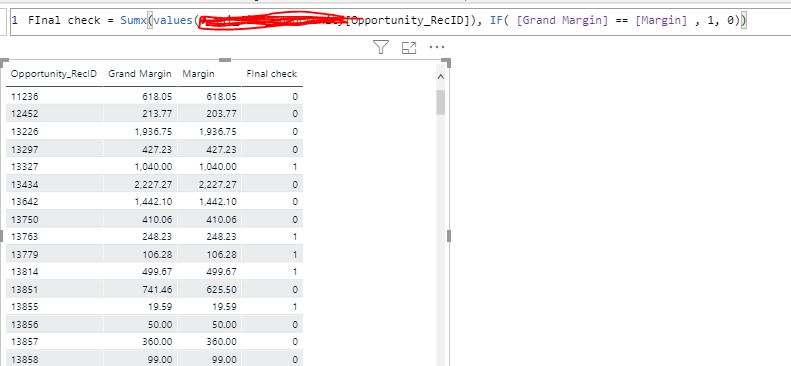Click the table vertical scrollbar thumb
791x366 pixels.
440,102
